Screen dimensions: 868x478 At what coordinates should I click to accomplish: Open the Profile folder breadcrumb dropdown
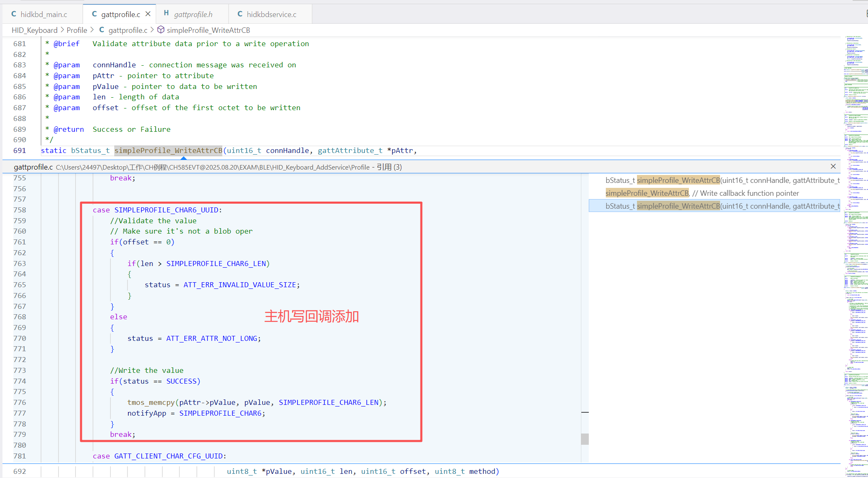[x=77, y=30]
